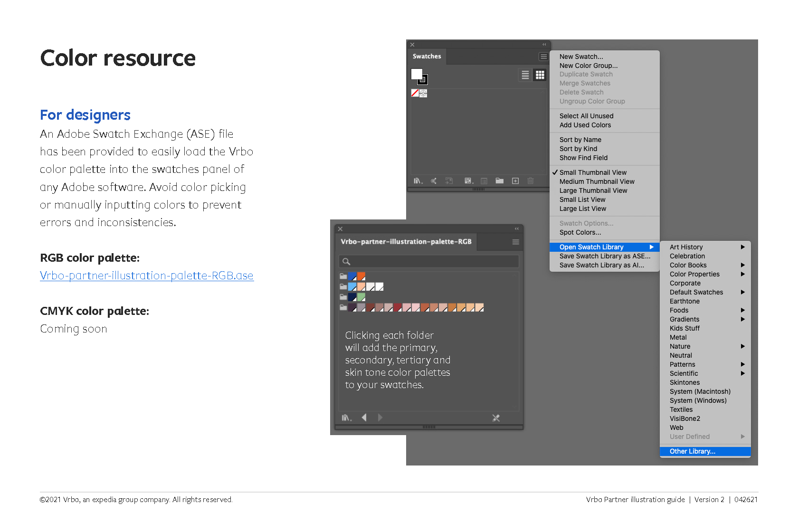
Task: Select Large List View option
Action: click(605, 209)
